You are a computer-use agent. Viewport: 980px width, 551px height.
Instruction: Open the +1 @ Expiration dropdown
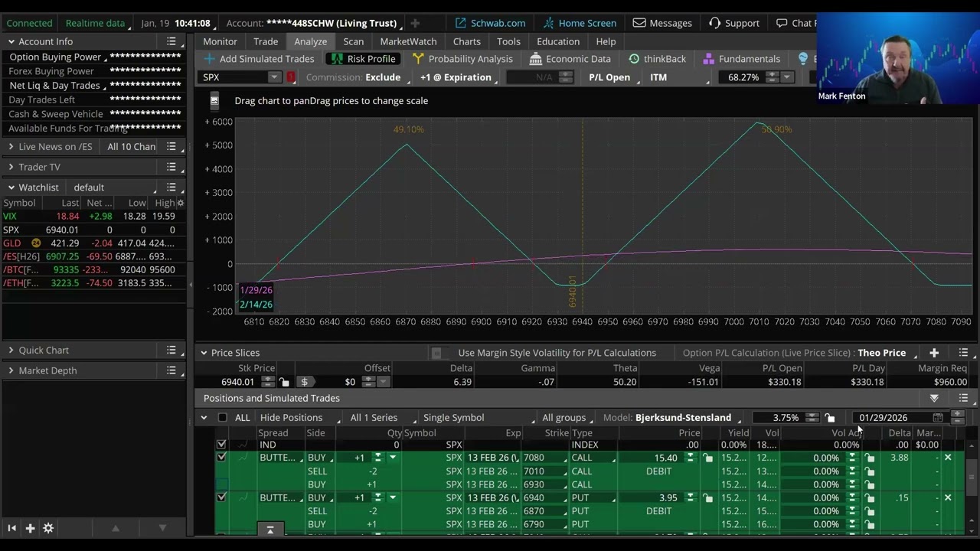click(457, 77)
